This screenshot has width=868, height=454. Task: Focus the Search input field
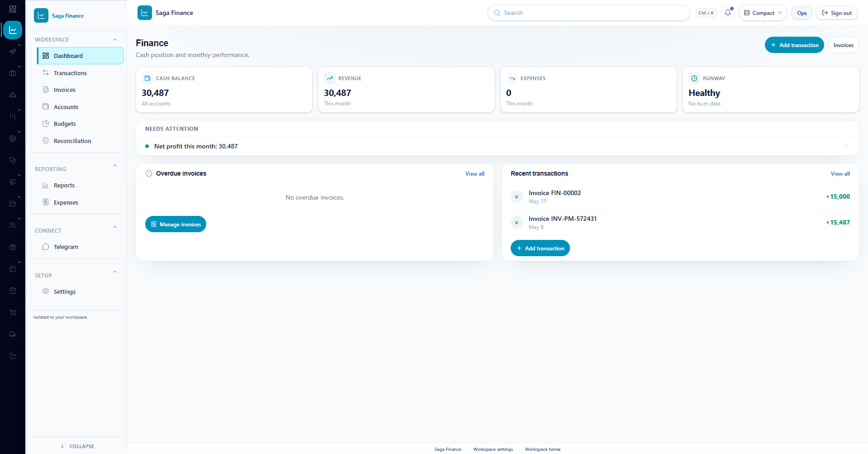(x=588, y=13)
